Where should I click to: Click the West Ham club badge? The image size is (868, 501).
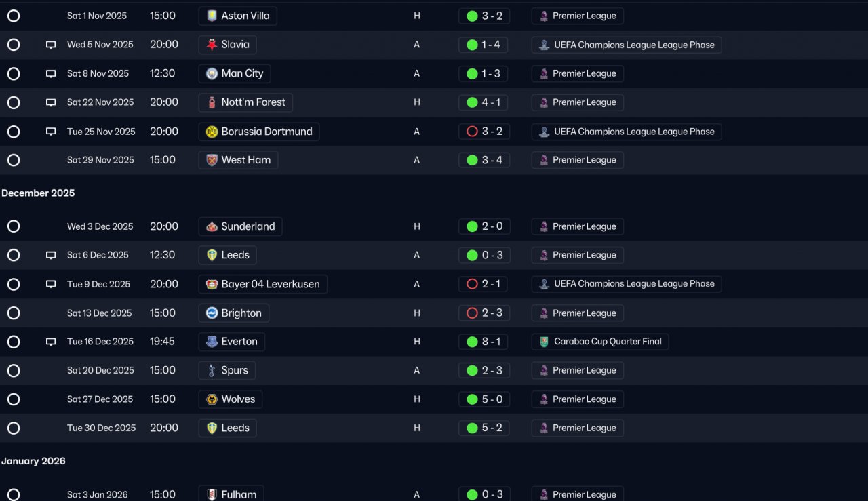coord(212,160)
